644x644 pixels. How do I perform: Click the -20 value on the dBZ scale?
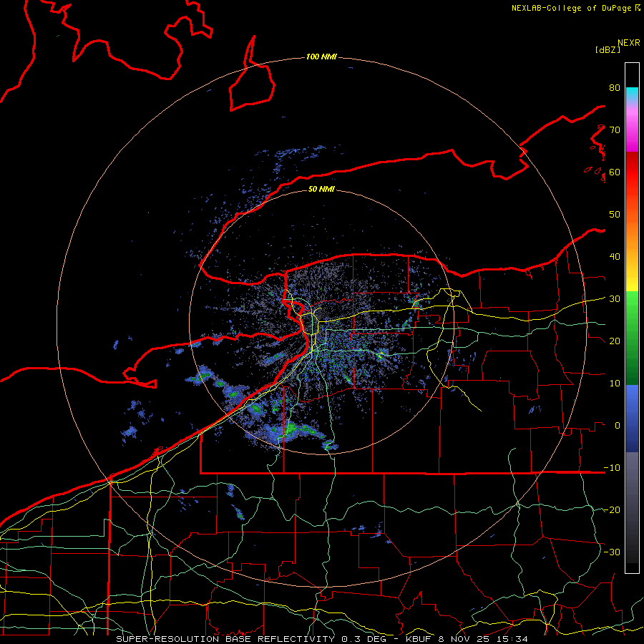click(x=612, y=510)
